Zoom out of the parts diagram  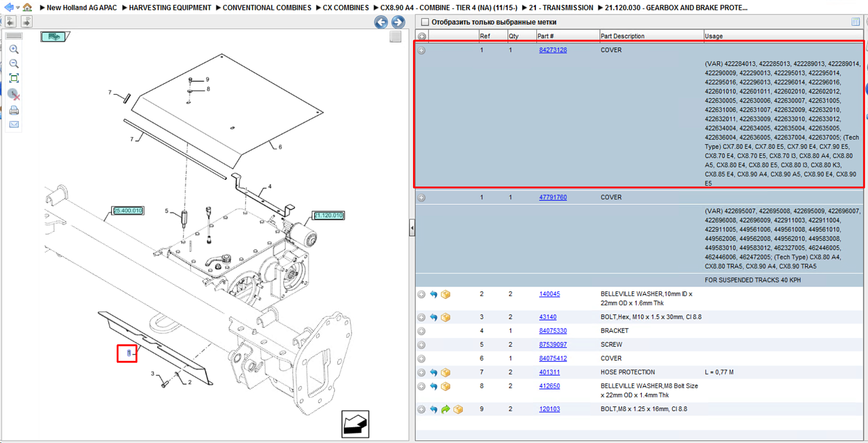point(14,64)
